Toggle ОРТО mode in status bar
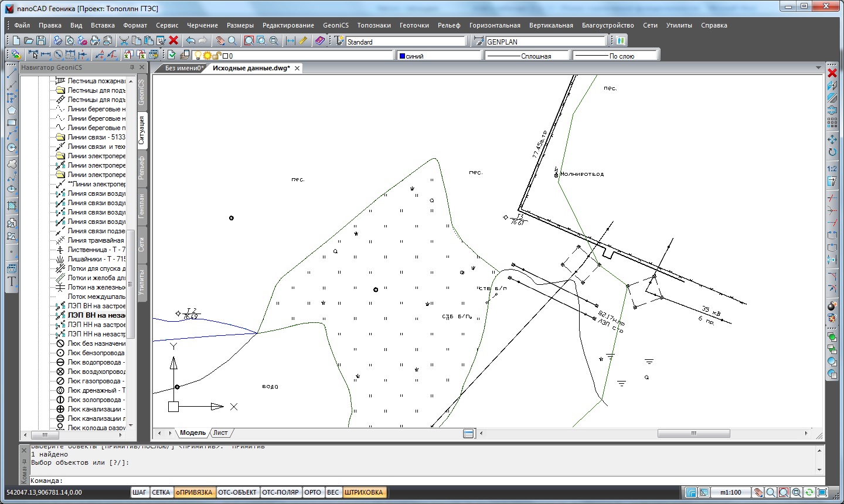844x504 pixels. point(312,492)
